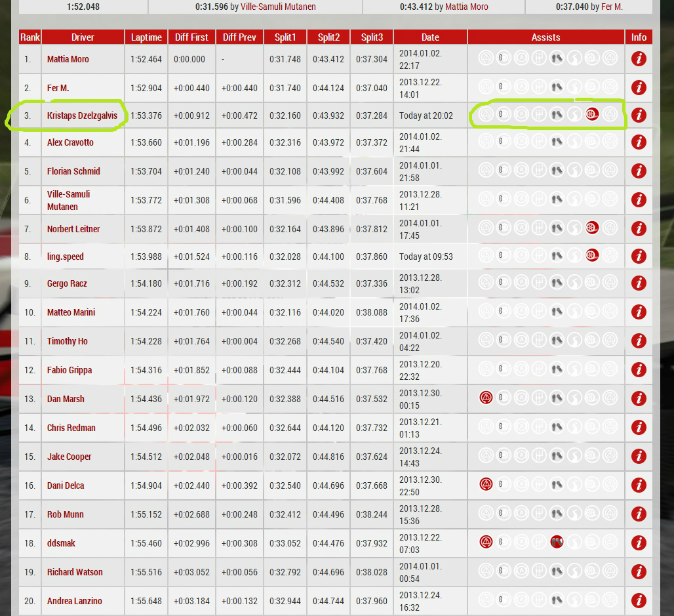Open info icon for ling.speed

coord(639,256)
